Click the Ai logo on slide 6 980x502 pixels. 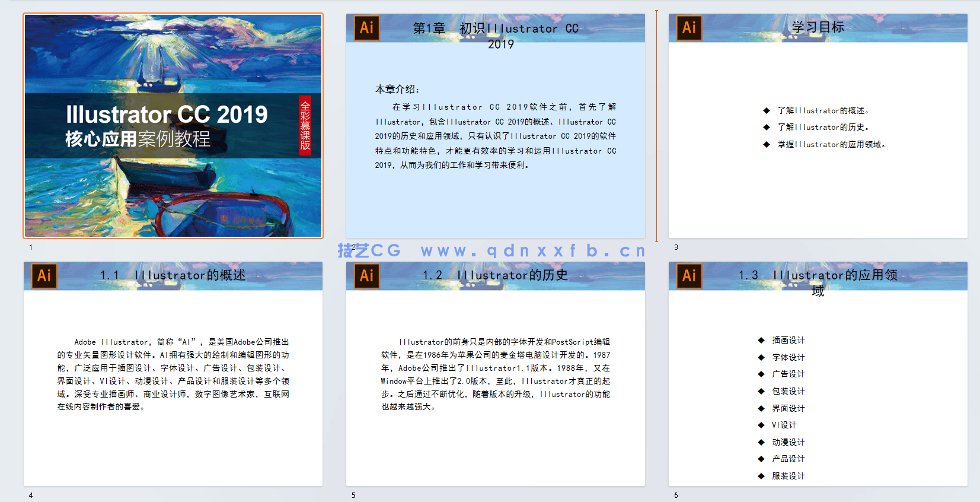689,276
